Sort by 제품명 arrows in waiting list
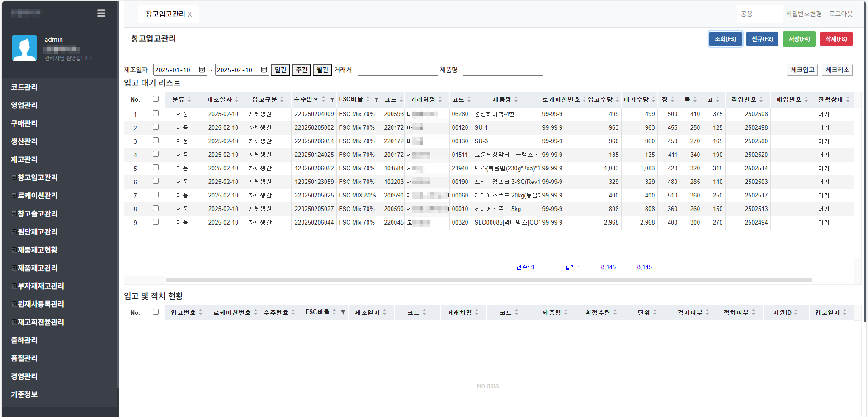The height and width of the screenshot is (417, 868). 516,99
